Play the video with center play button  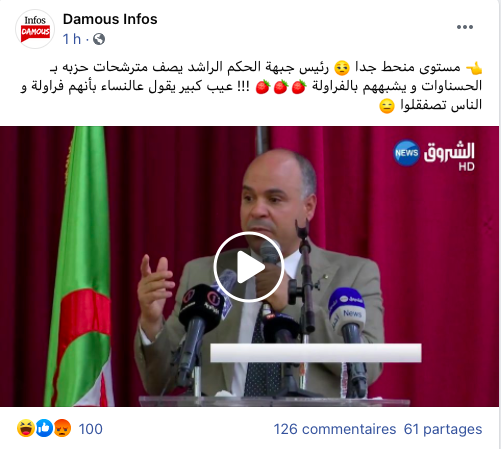[249, 267]
